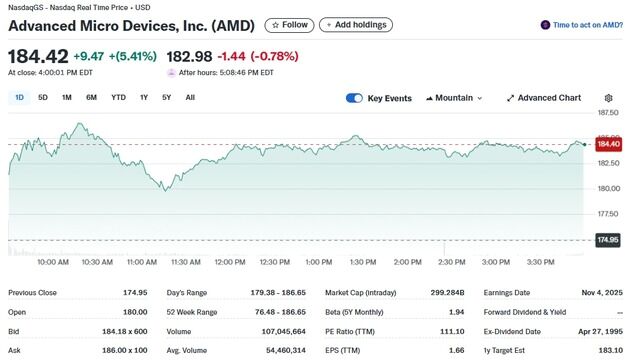Screen dimensions: 628x361
Task: Click the after hours moon icon
Action: tap(171, 73)
